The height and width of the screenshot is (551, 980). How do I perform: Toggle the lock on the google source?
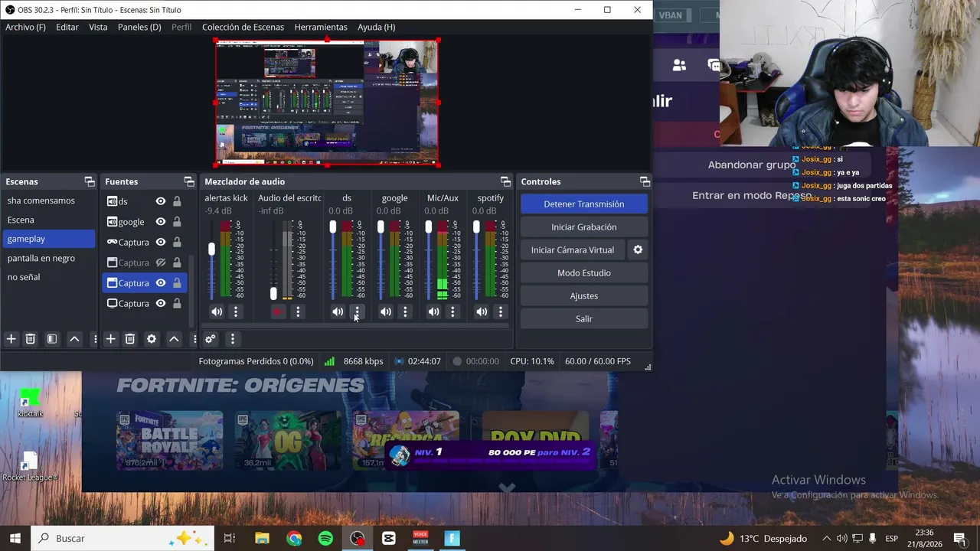pyautogui.click(x=177, y=222)
